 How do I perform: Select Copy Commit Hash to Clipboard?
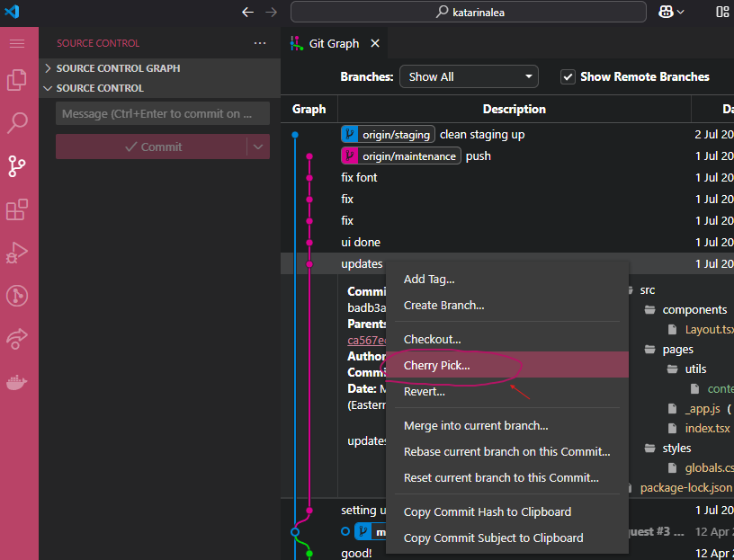507,511
